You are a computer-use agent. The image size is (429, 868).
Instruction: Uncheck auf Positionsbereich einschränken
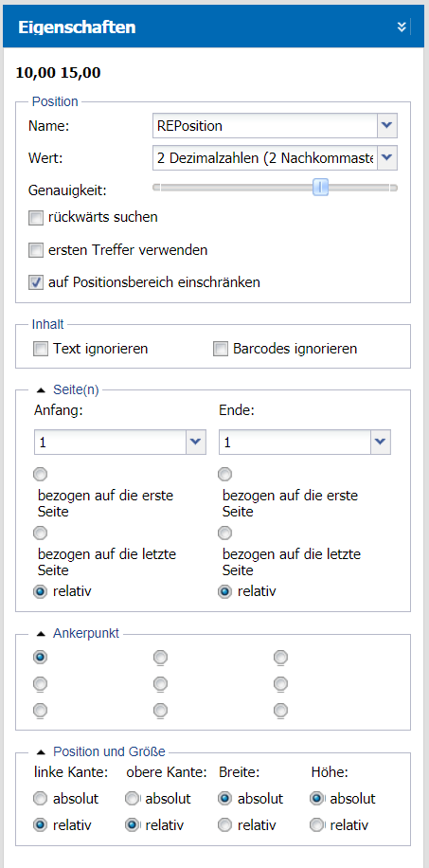pyautogui.click(x=36, y=283)
